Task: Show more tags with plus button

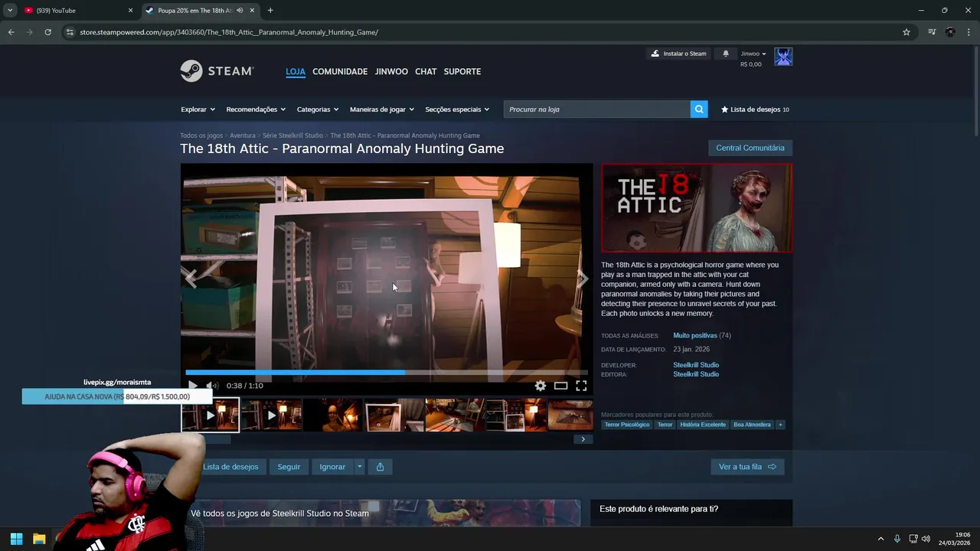Action: pos(780,425)
